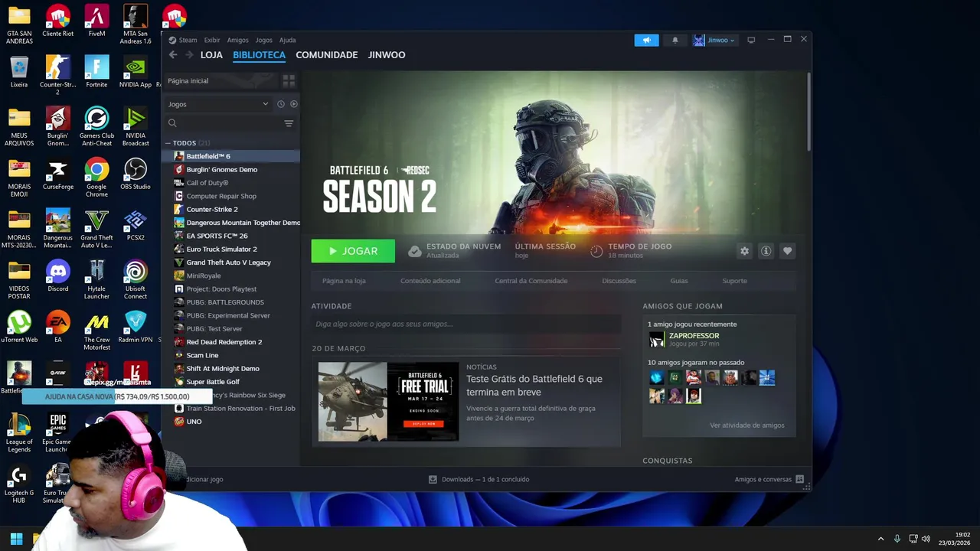Viewport: 980px width, 551px height.
Task: Open game settings gear for Battlefield 6
Action: click(x=744, y=251)
